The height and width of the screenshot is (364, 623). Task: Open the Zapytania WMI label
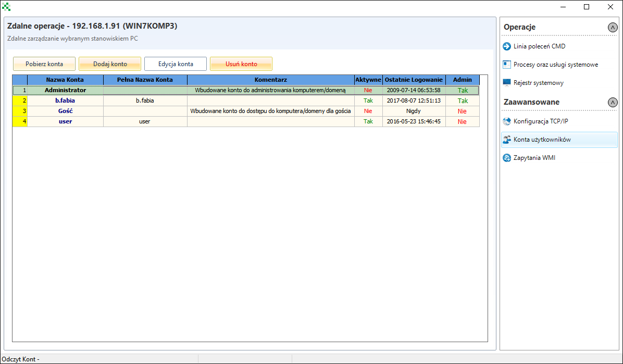point(534,158)
